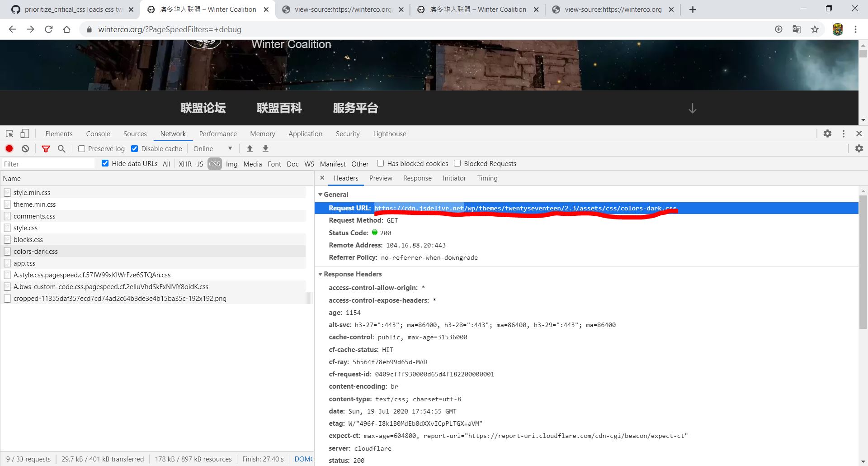Open network search magnifier
Screen dimensions: 868x466
tap(61, 148)
